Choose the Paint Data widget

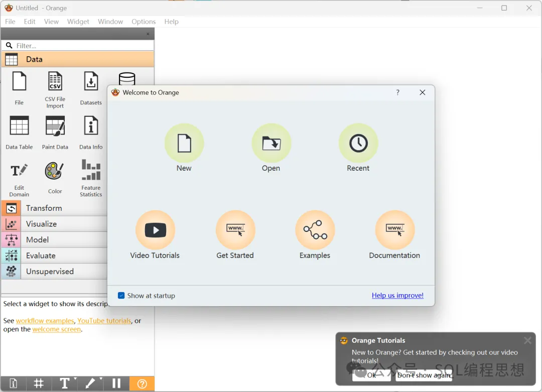tap(55, 133)
